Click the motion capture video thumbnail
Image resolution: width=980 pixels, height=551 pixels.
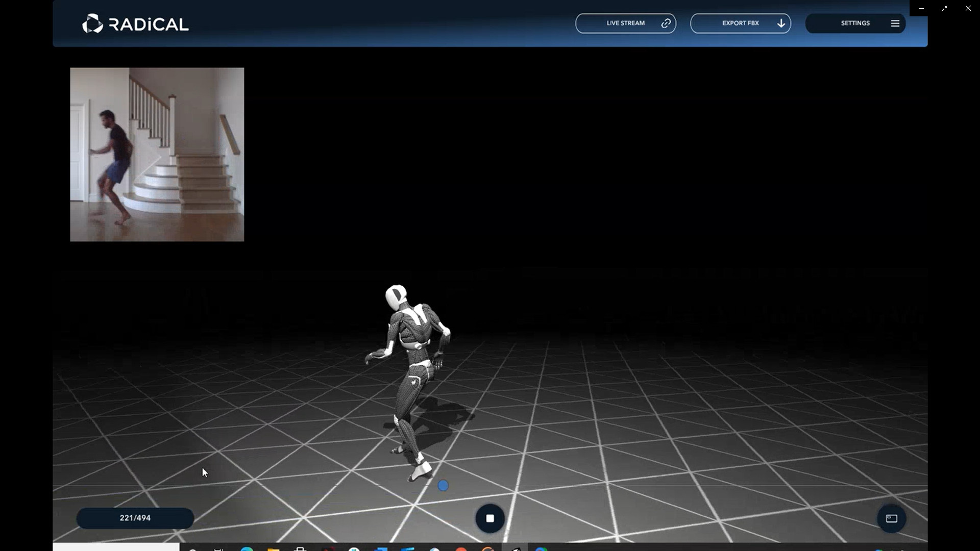point(157,154)
